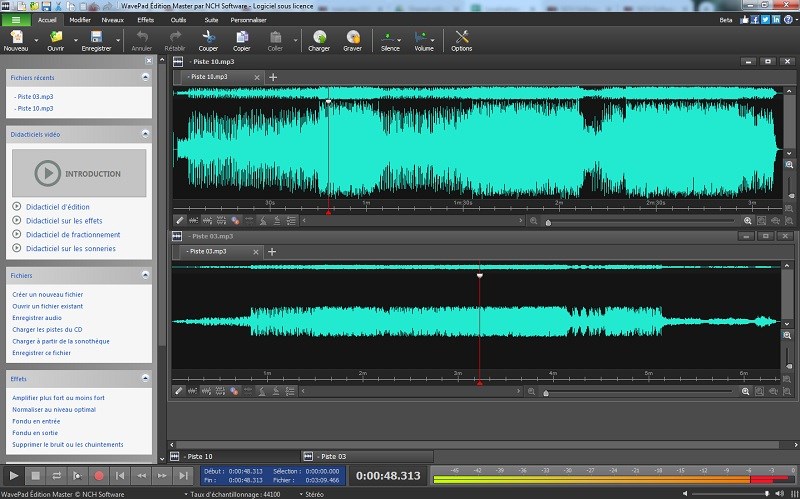Click Normaliser au niveau optimal link
The image size is (800, 499).
[x=54, y=409]
